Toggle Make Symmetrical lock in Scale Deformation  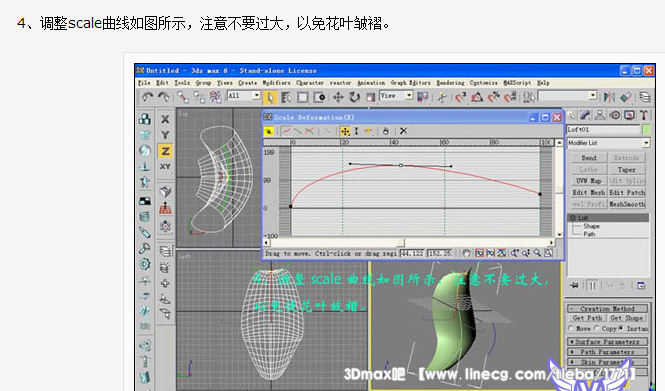click(268, 131)
